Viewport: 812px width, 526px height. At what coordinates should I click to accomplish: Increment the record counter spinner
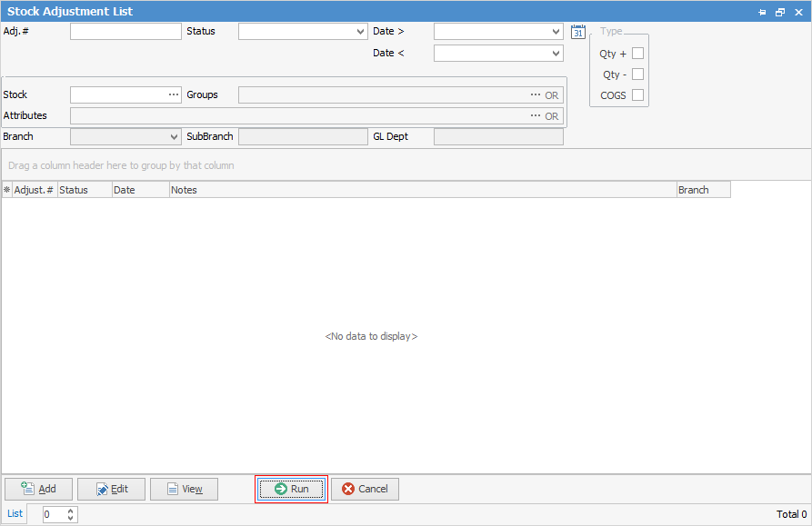[x=70, y=511]
